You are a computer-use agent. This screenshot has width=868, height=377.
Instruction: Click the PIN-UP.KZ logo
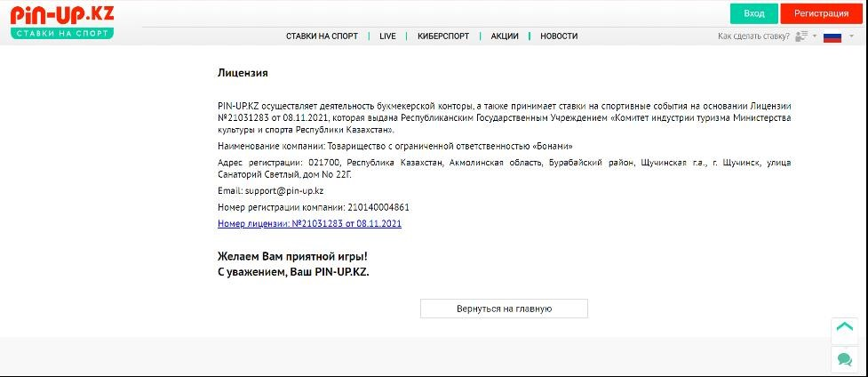point(62,22)
